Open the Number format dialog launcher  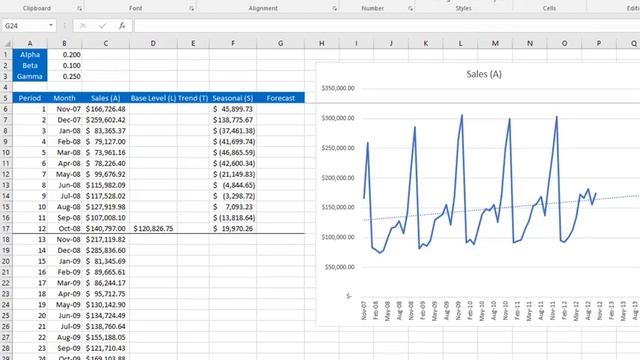(410, 8)
